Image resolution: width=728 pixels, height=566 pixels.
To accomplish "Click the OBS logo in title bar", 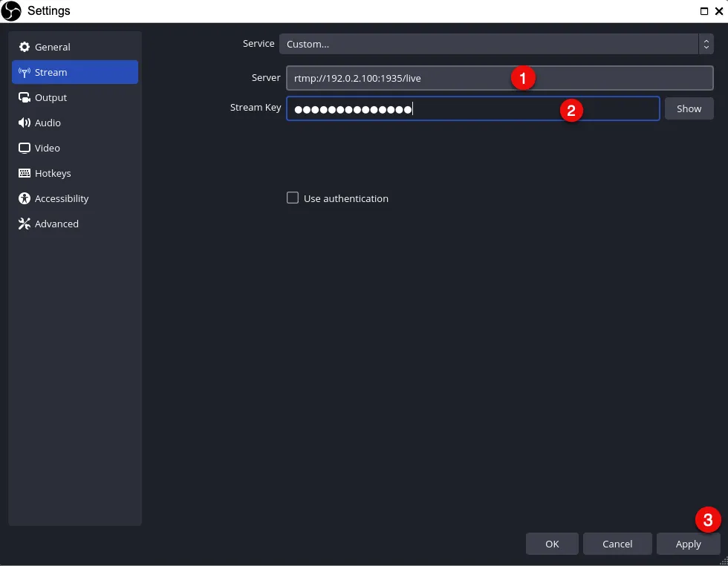I will point(11,10).
